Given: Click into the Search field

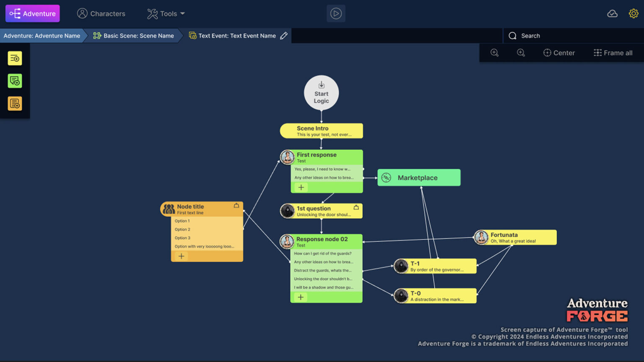Looking at the screenshot, I should pyautogui.click(x=579, y=36).
